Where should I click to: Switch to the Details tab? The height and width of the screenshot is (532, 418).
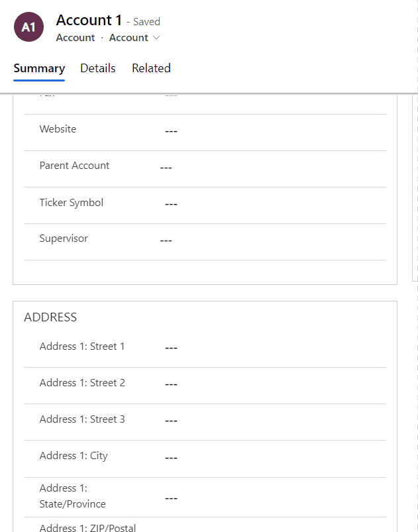(x=97, y=68)
